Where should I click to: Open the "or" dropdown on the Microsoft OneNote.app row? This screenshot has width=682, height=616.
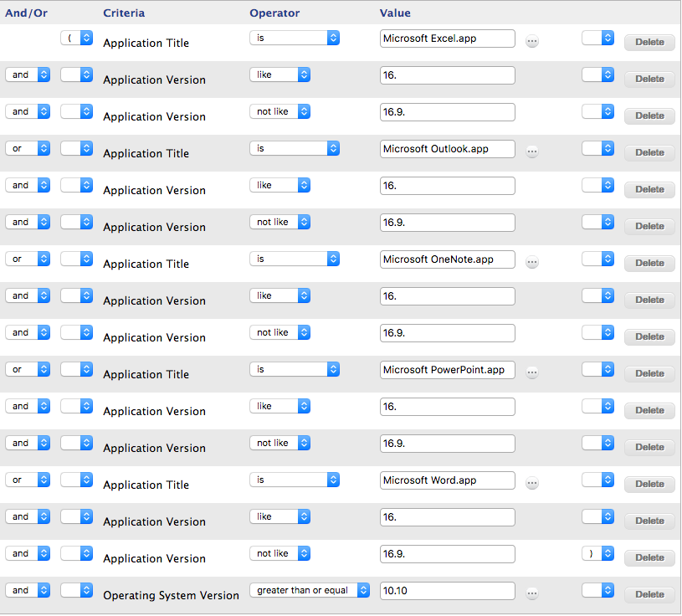(28, 259)
